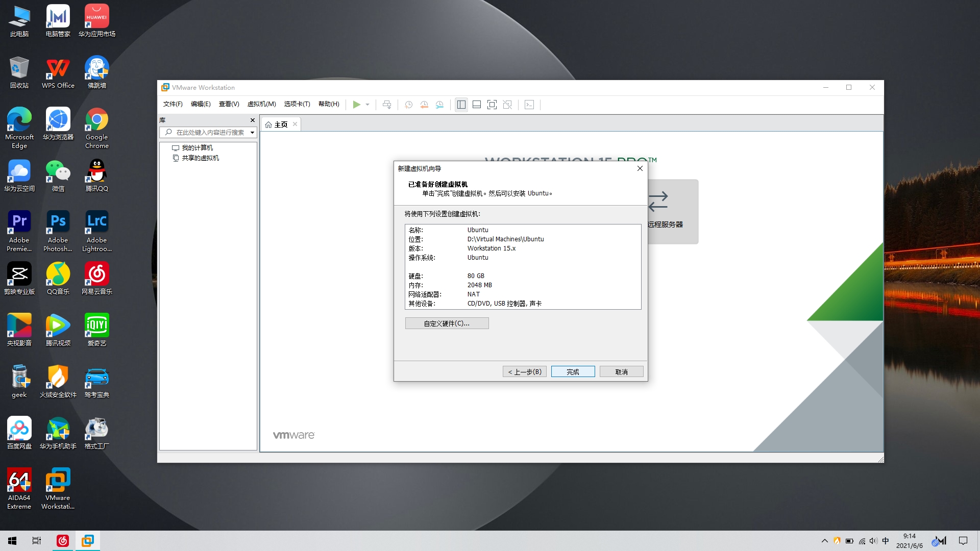Click the 远程服务器 connect tile
The image size is (980, 551).
pos(673,211)
